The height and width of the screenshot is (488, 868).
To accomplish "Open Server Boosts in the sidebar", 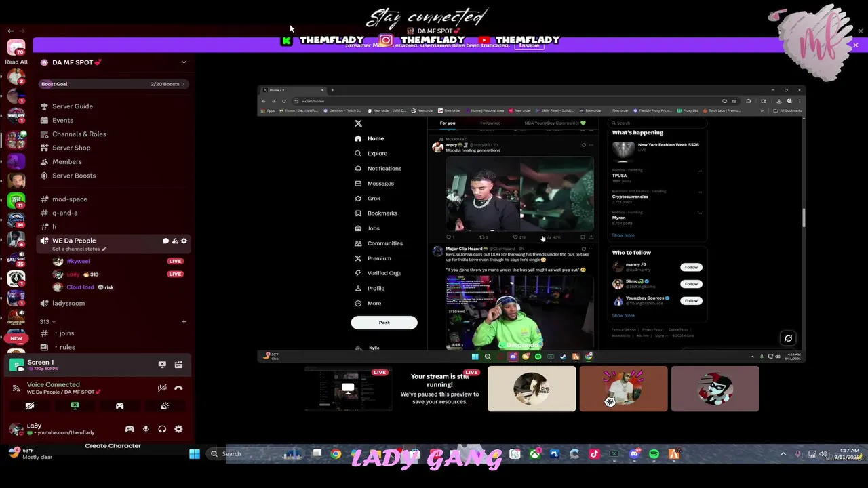I will pyautogui.click(x=74, y=176).
